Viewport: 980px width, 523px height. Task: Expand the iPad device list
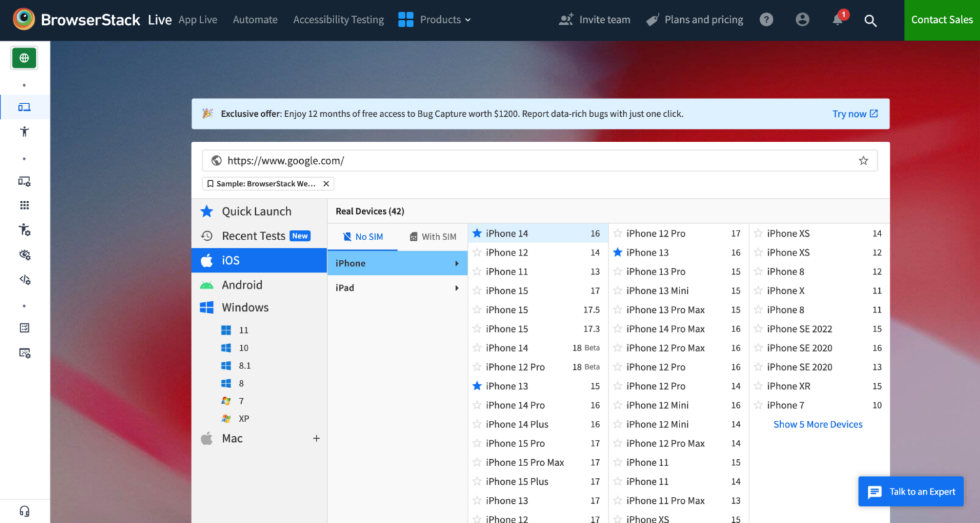coord(397,288)
